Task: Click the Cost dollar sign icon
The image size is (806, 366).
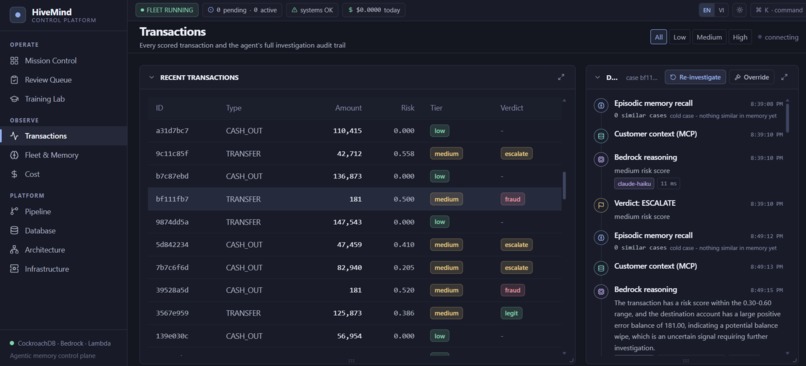Action: [x=14, y=174]
